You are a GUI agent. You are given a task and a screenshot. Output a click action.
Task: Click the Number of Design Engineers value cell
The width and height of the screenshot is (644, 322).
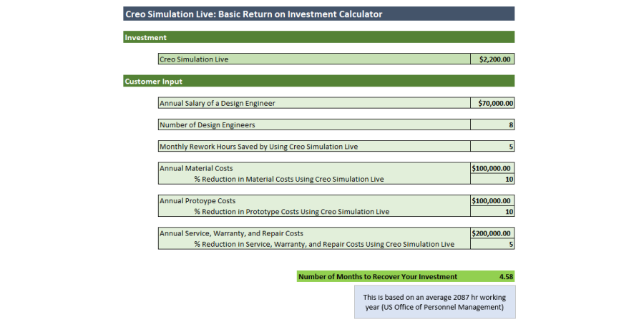click(x=492, y=125)
